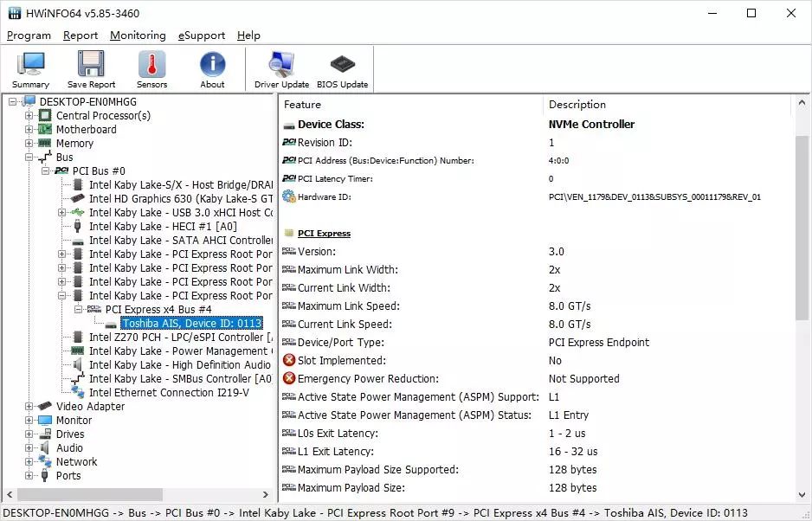The image size is (812, 521).
Task: Open the Monitoring menu
Action: [x=138, y=35]
